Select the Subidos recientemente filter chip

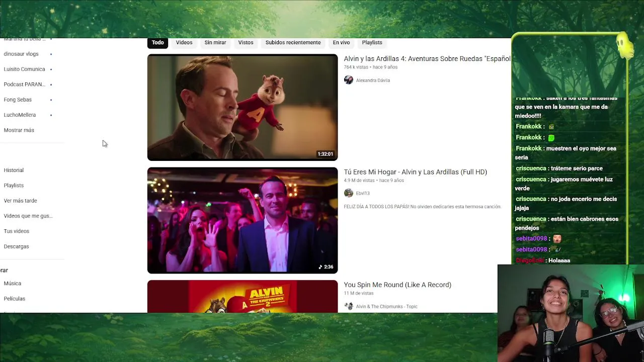[x=293, y=43]
